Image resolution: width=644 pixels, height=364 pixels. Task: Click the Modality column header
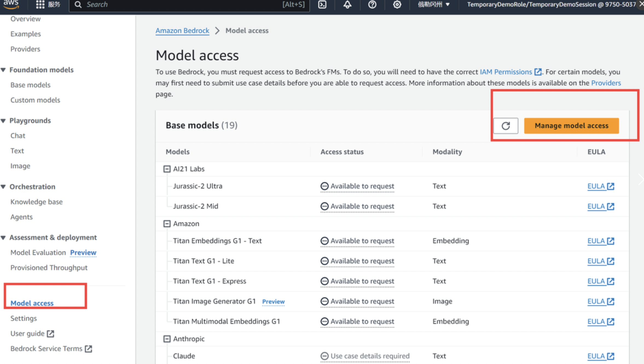click(447, 152)
